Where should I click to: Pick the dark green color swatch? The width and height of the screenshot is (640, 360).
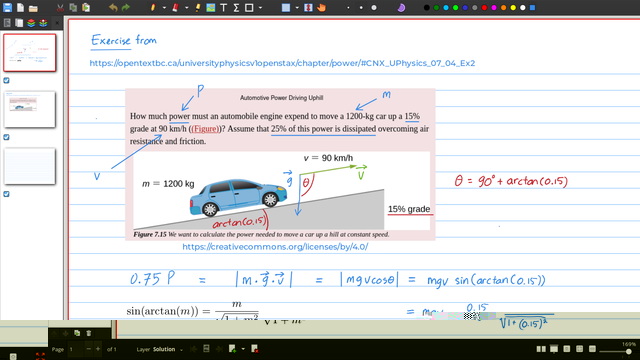point(436,8)
